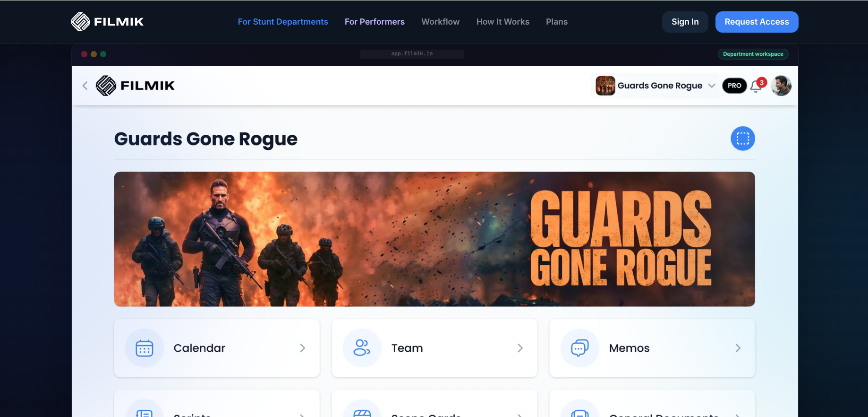This screenshot has width=868, height=417.
Task: Click the Calendar icon
Action: [145, 348]
